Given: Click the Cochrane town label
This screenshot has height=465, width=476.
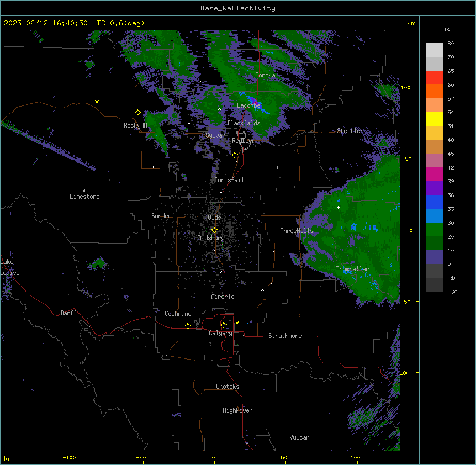Looking at the screenshot, I should pos(178,314).
